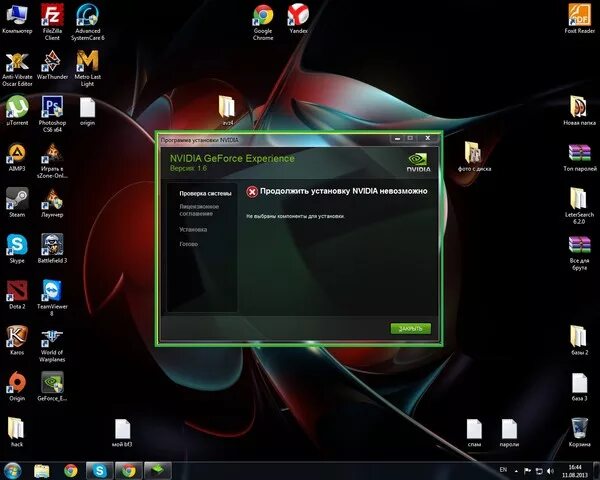Screen dimensions: 600x480
Task: Select the origin file on desktop
Action: 87,111
